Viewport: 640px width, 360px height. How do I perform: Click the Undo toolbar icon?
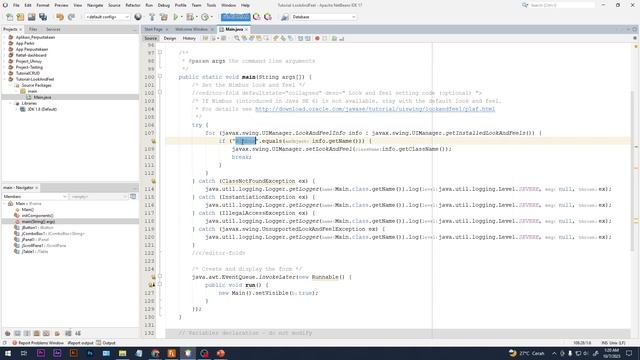click(x=60, y=17)
